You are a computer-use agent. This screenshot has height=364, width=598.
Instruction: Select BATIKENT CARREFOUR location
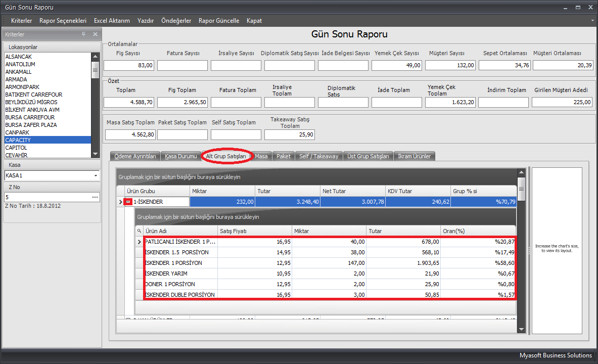(x=48, y=95)
